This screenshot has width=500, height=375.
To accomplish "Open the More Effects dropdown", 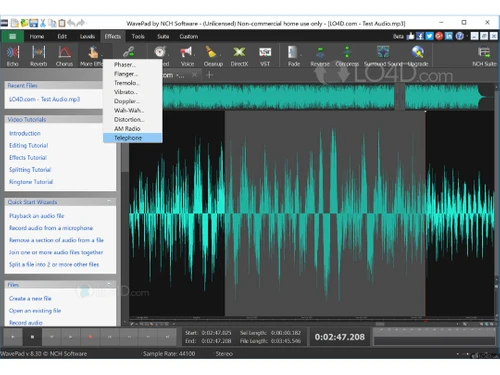I will (92, 56).
